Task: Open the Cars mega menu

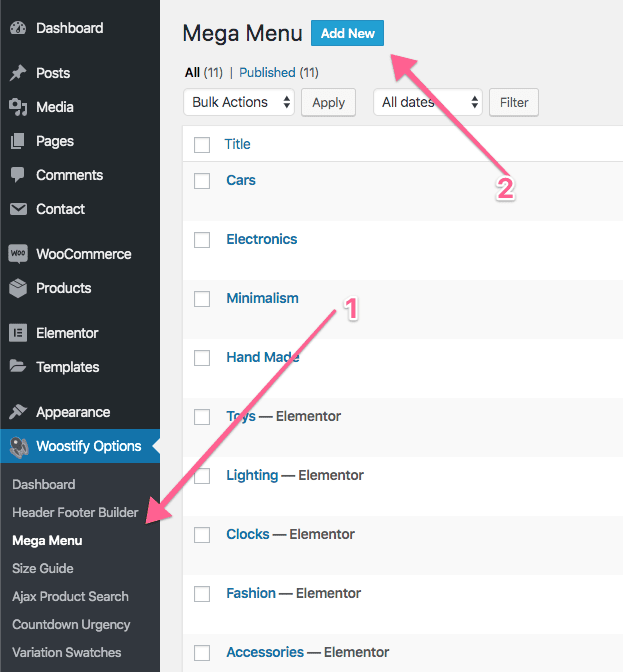Action: point(241,180)
